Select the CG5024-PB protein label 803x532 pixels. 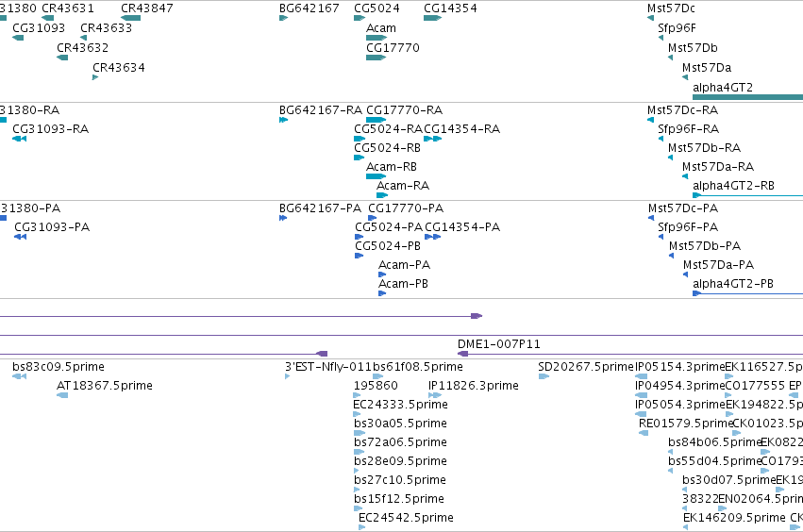tap(388, 246)
